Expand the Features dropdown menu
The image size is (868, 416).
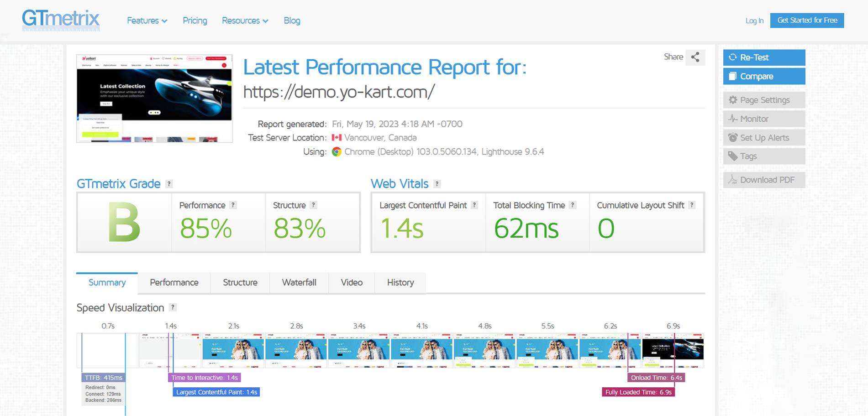[x=147, y=21]
